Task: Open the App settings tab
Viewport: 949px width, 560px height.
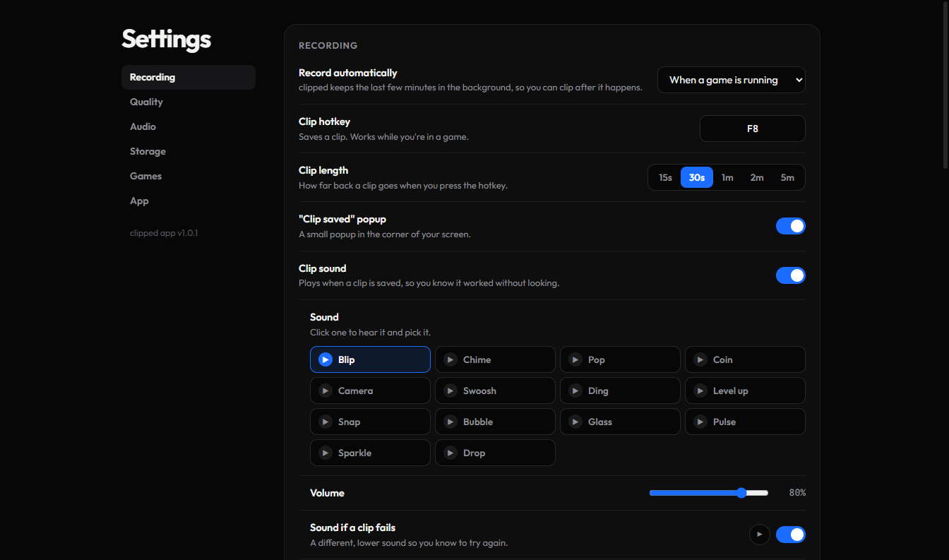Action: 189,201
